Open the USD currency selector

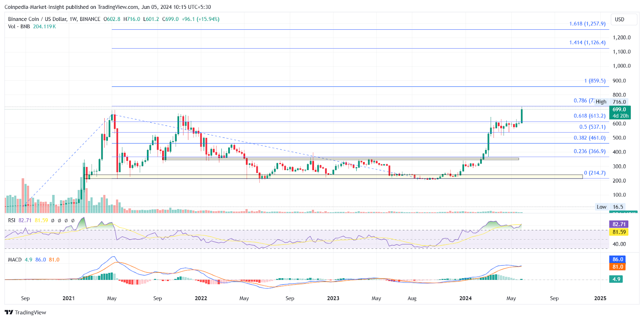point(624,19)
